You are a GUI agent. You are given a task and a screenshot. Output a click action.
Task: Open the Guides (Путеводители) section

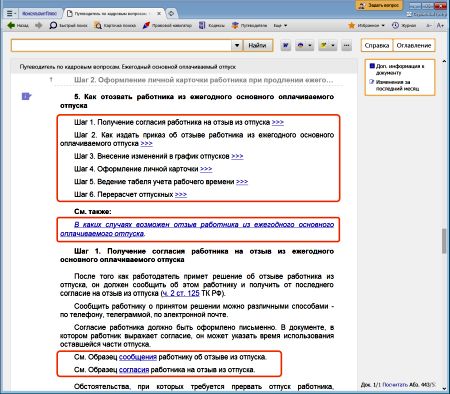click(235, 25)
